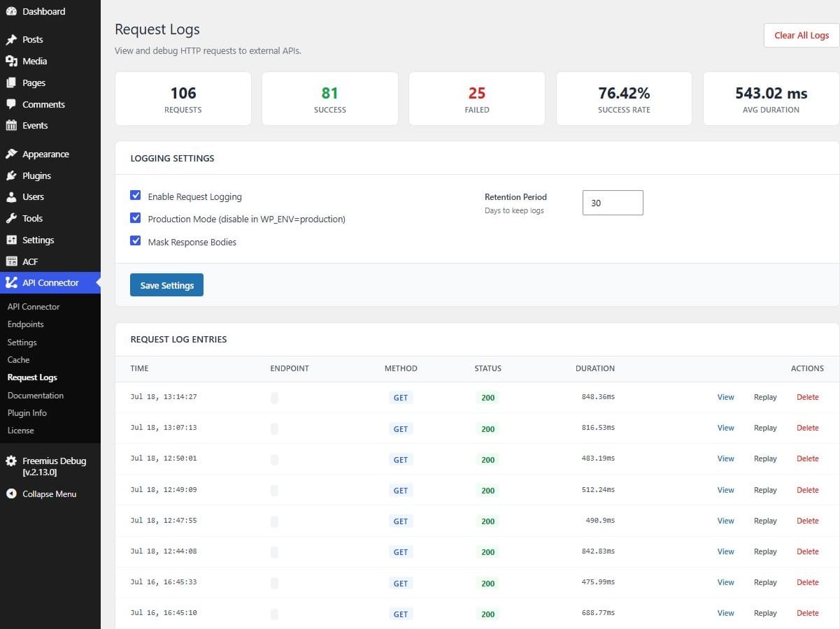Select the Request Logs submenu item

32,377
